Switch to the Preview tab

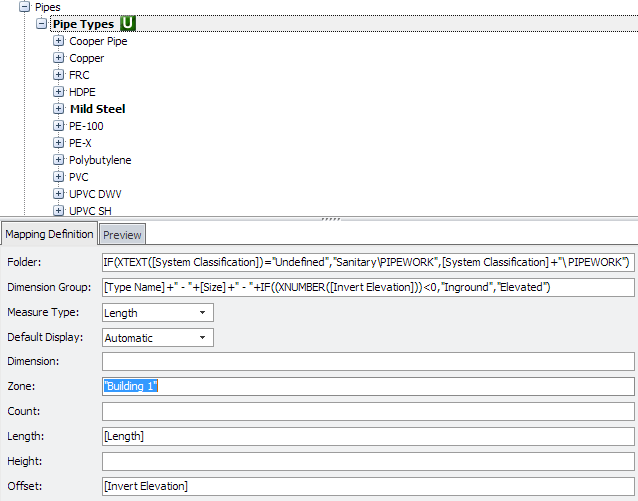(x=122, y=235)
